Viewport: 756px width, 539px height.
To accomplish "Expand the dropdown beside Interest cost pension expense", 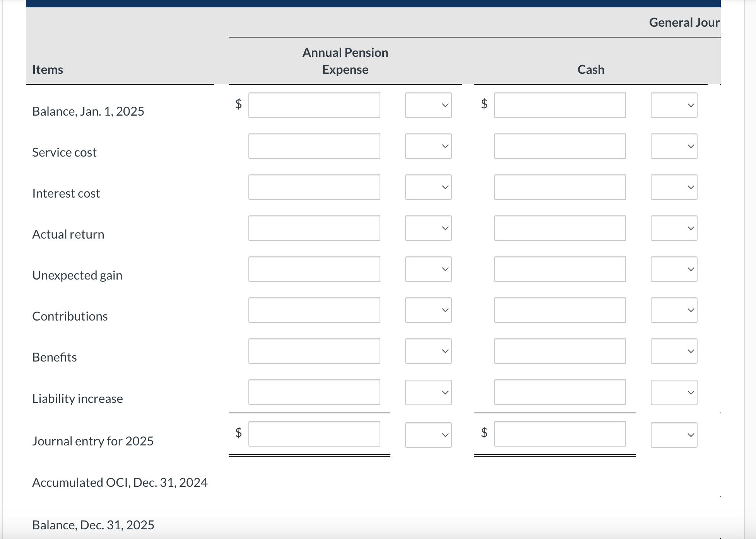I will [428, 187].
